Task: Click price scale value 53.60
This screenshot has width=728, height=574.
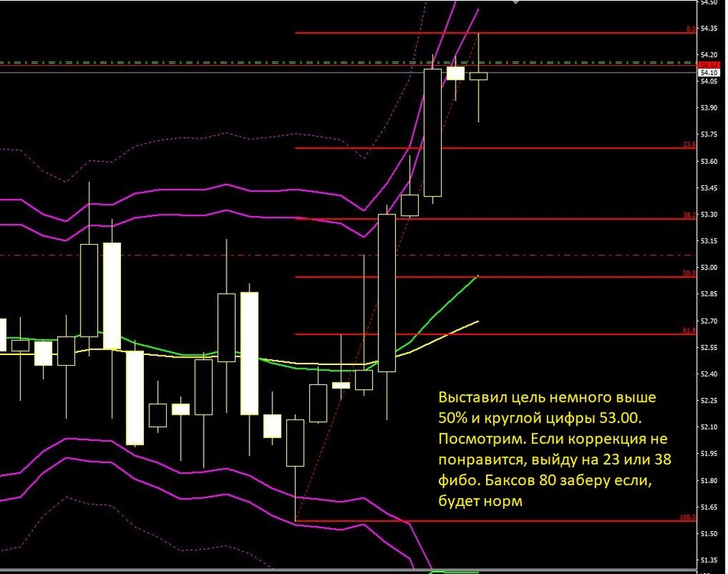Action: click(709, 161)
